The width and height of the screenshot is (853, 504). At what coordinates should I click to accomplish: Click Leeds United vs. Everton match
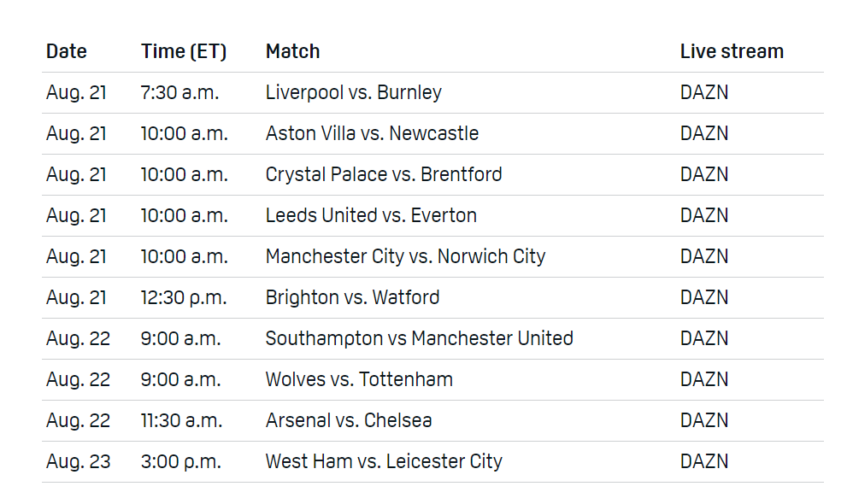point(371,215)
